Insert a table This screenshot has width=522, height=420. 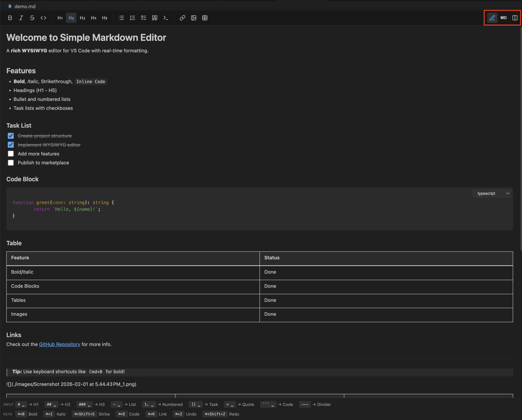205,18
